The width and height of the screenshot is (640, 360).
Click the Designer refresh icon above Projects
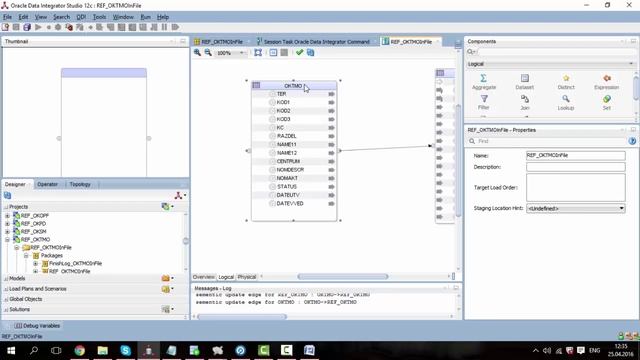pos(7,196)
